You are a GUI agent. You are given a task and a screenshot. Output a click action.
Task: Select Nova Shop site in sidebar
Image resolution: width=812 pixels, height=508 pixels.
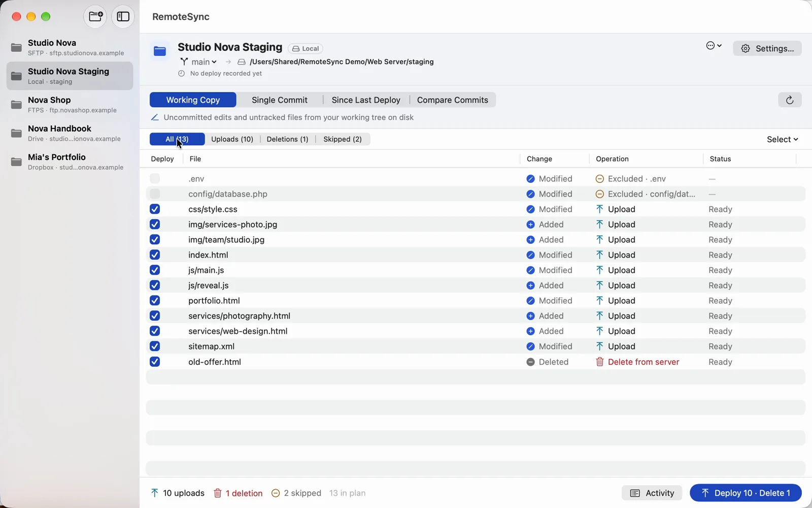(x=70, y=105)
